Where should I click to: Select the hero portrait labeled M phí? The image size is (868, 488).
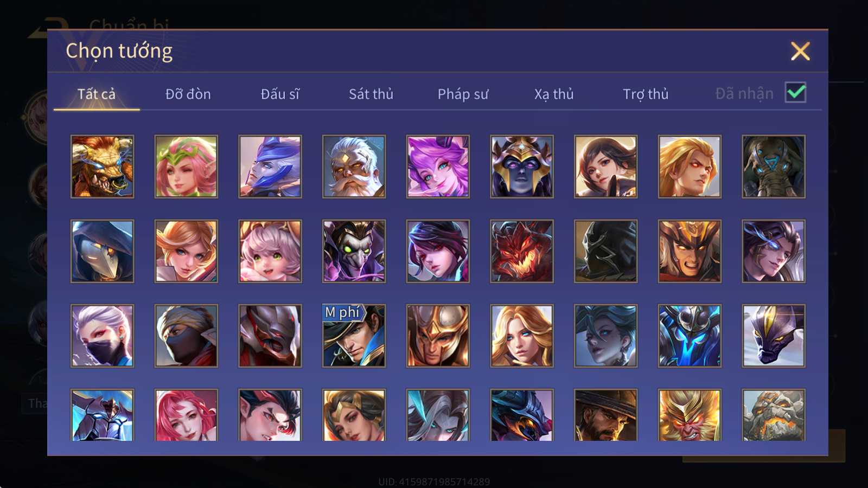[x=354, y=336]
